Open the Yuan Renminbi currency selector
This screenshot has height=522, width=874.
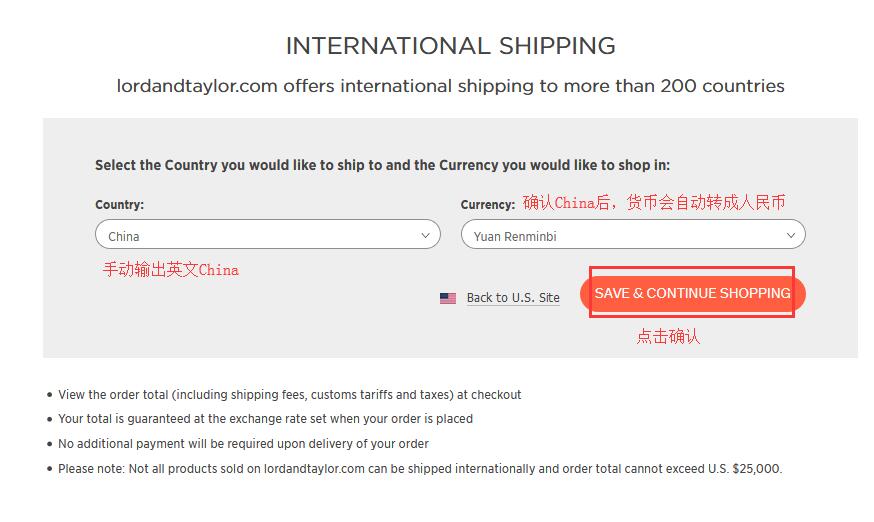coord(620,236)
